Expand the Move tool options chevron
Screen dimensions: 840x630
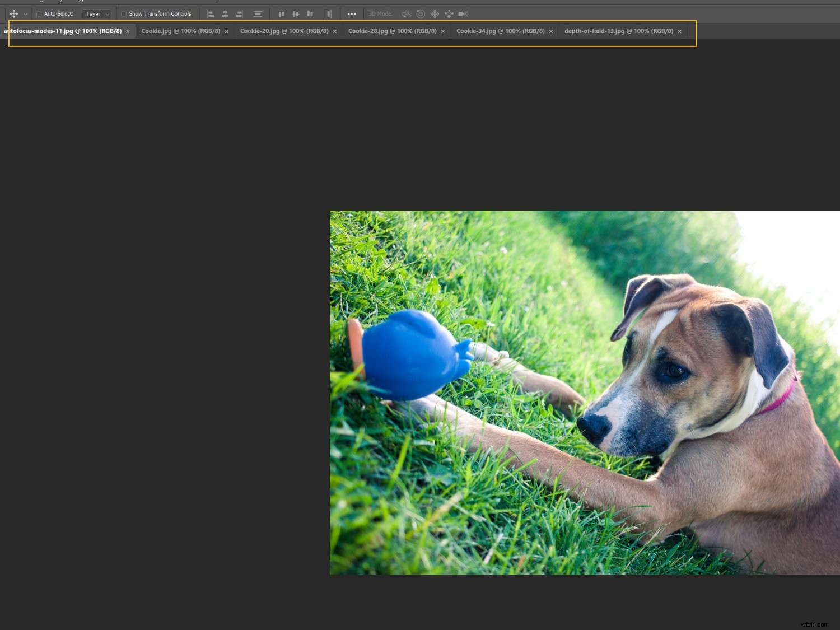tap(25, 13)
